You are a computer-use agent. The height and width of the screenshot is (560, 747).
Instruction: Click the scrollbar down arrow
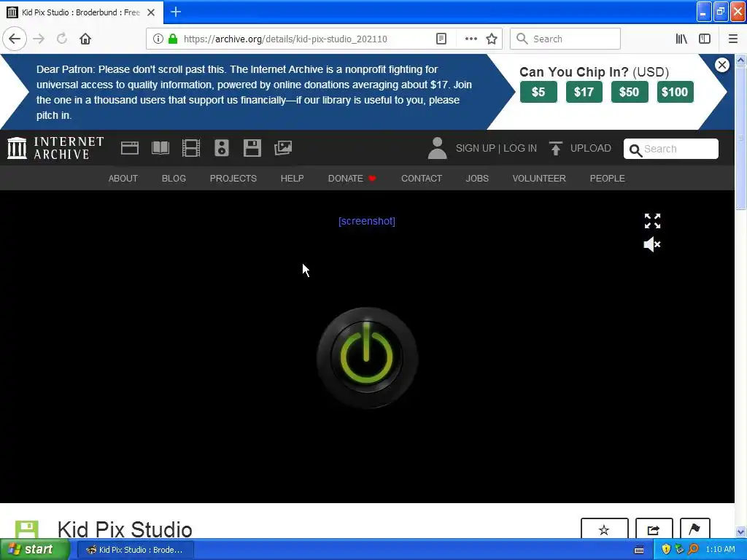pos(740,532)
